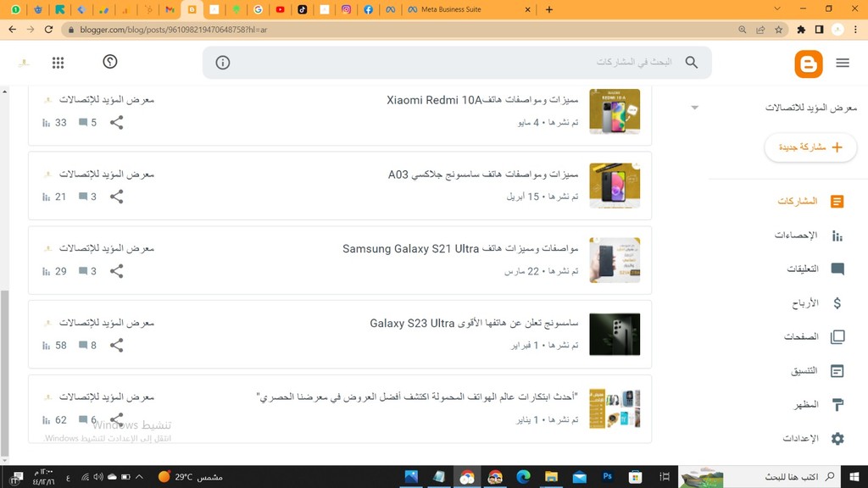Click the orange Blogger logo
This screenshot has width=868, height=488.
pos(808,64)
